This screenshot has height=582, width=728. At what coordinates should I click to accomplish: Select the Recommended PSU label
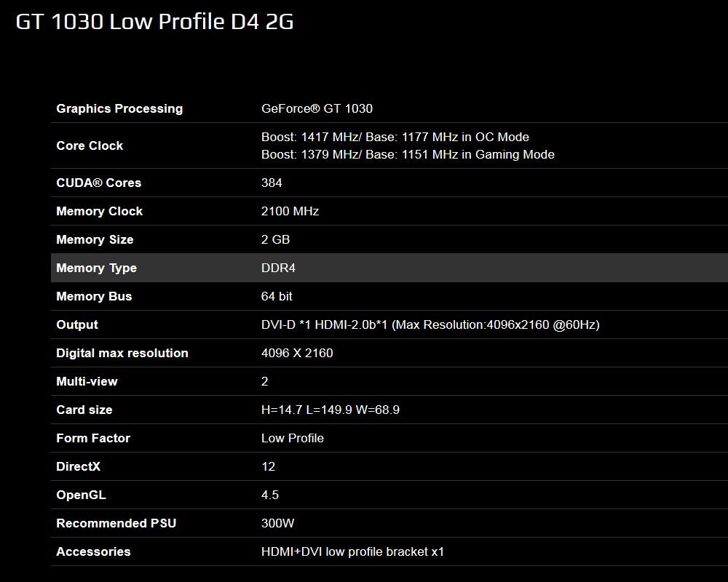coord(116,524)
